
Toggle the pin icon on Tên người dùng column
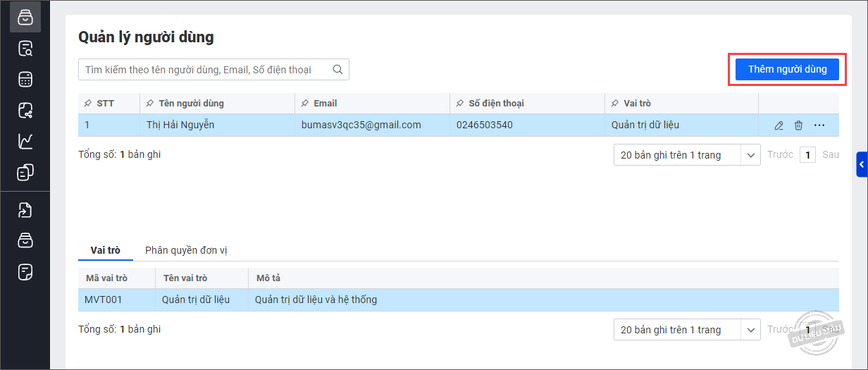[x=149, y=104]
